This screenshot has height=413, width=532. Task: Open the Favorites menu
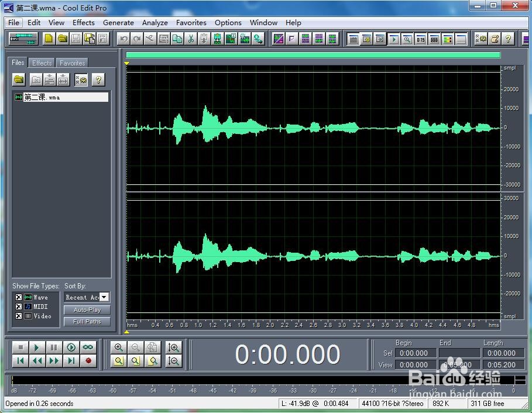(x=191, y=23)
